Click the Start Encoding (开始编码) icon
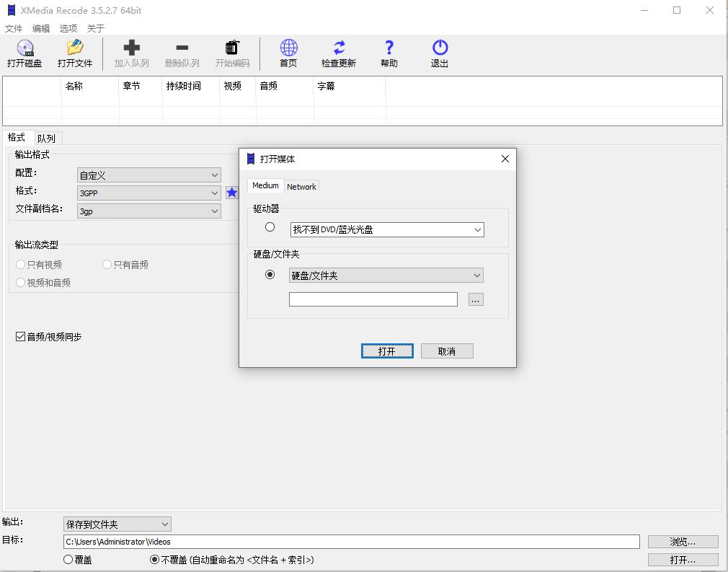The image size is (728, 572). (x=232, y=48)
